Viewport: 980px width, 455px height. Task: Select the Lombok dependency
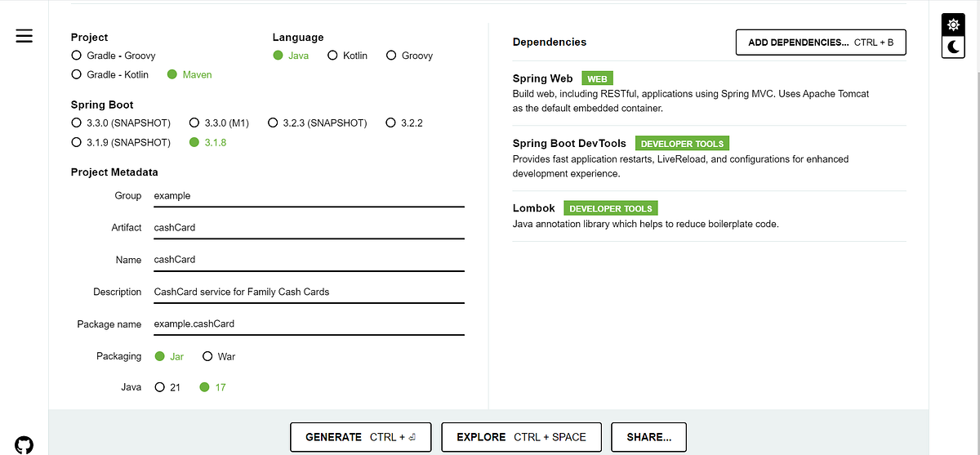(x=710, y=216)
